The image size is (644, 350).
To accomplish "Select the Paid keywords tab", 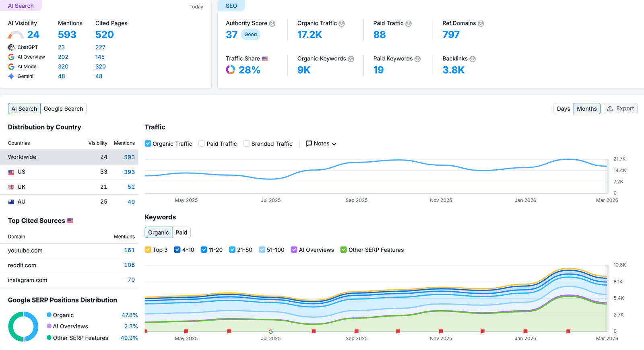I will [181, 233].
